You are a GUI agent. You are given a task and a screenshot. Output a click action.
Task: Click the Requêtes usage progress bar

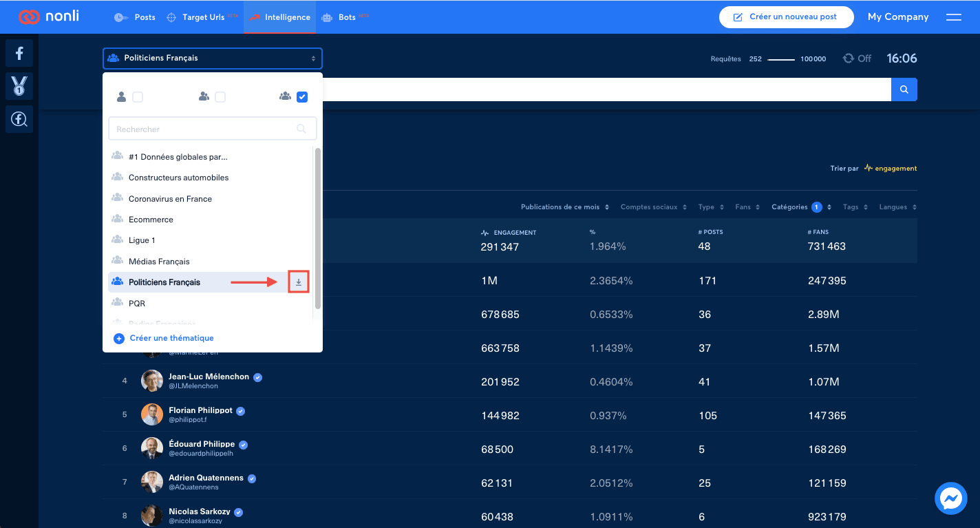click(781, 59)
